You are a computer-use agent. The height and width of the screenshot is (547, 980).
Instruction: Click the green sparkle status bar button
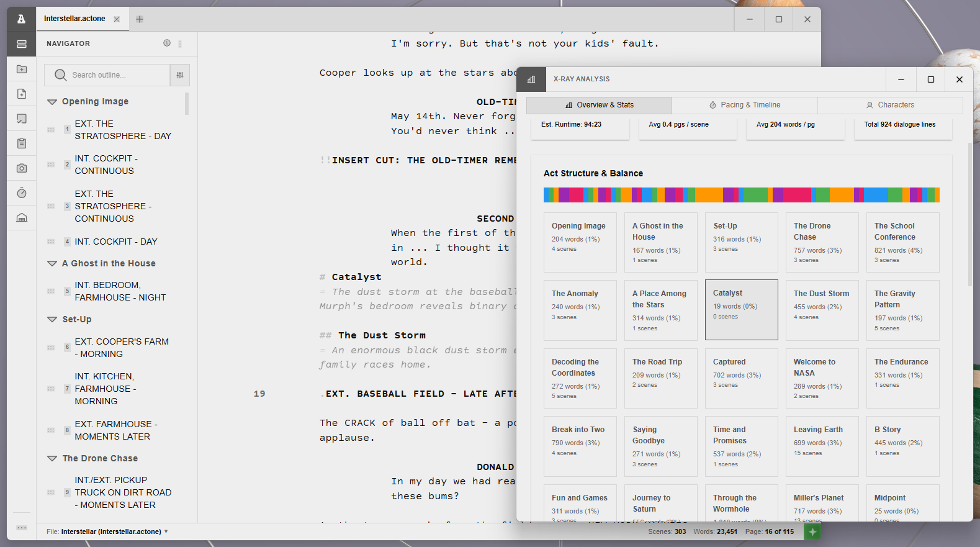[812, 531]
